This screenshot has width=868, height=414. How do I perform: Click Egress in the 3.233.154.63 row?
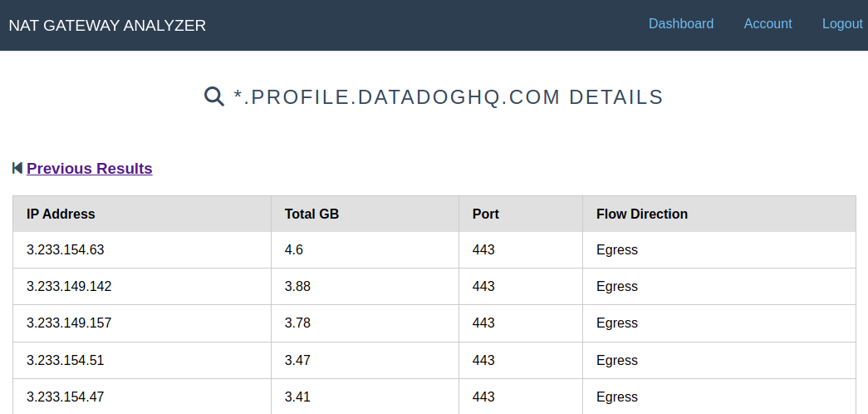click(x=617, y=250)
